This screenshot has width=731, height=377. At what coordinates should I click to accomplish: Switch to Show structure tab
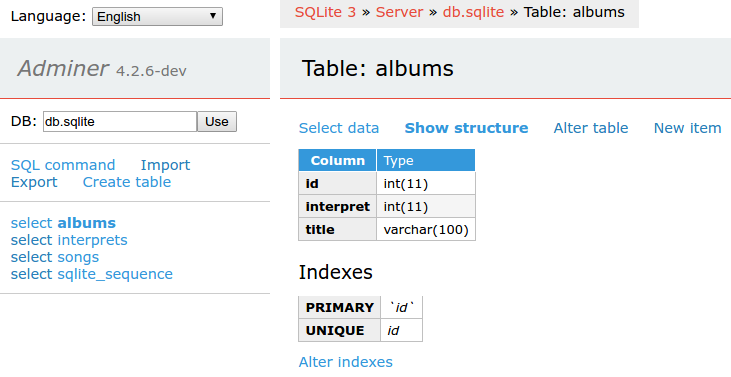(x=466, y=128)
